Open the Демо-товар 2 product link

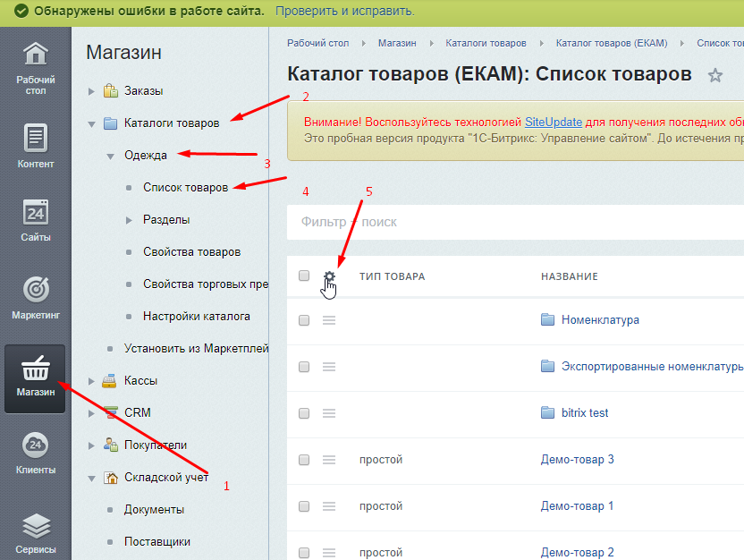click(577, 553)
